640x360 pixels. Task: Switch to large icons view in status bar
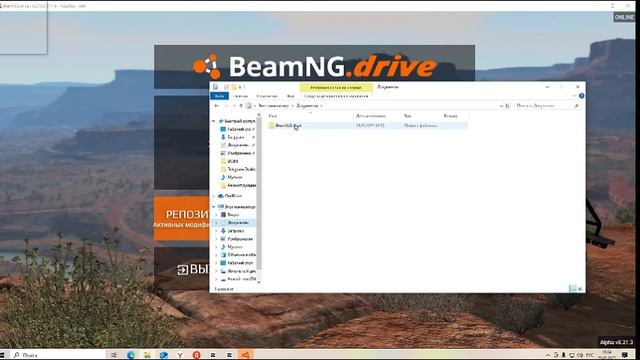[580, 289]
